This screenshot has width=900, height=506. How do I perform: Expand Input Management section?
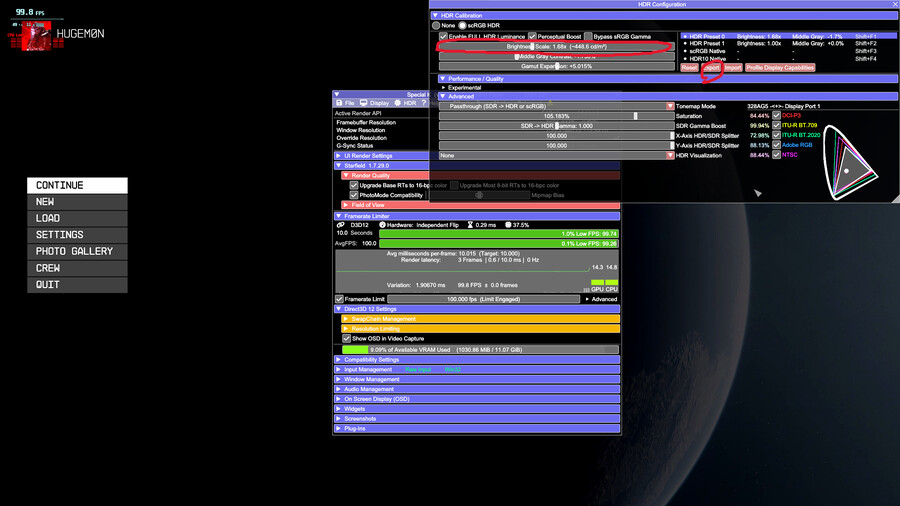[477, 369]
